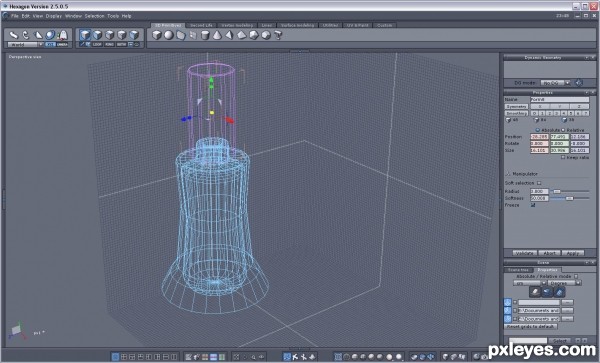Toggle symmetry on the Z axis

pyautogui.click(x=579, y=106)
